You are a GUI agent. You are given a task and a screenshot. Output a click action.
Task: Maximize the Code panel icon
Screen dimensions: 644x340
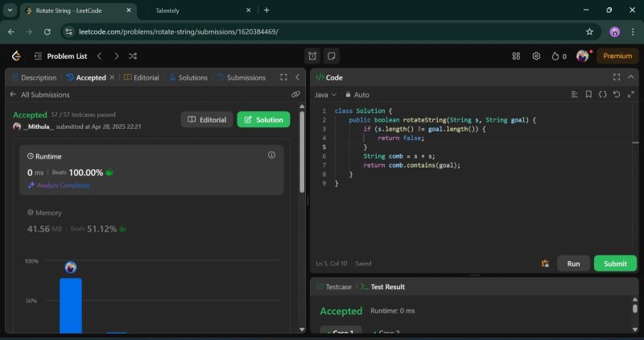coord(617,77)
